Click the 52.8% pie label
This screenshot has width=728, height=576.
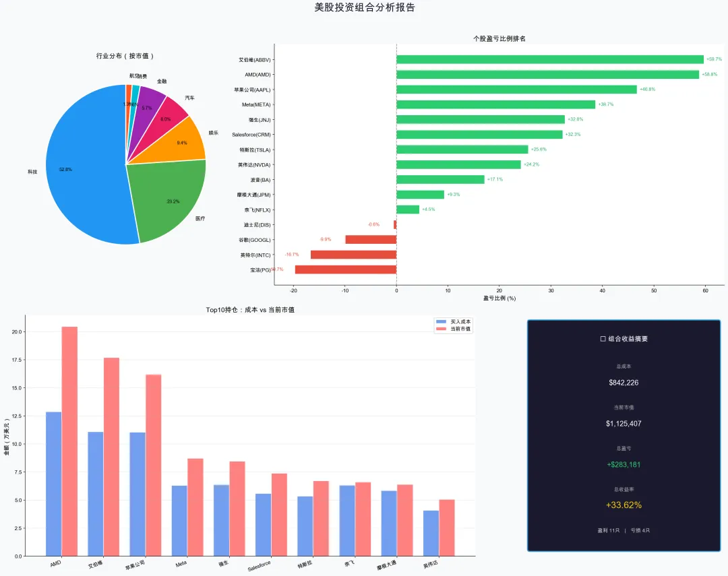[65, 169]
